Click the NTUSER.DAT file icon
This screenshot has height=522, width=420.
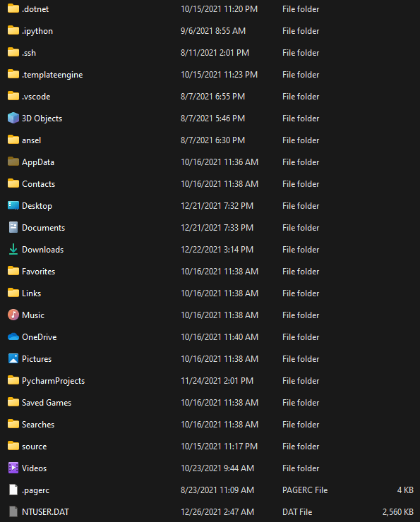(13, 511)
